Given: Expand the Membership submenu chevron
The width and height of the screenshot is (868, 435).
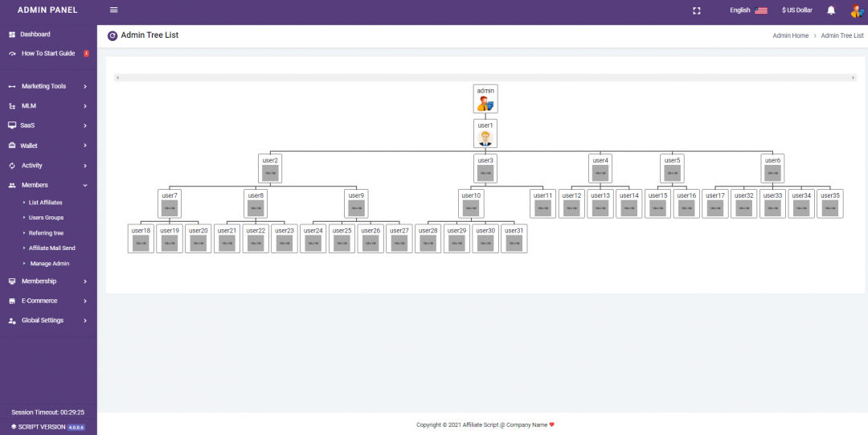Looking at the screenshot, I should coord(85,281).
